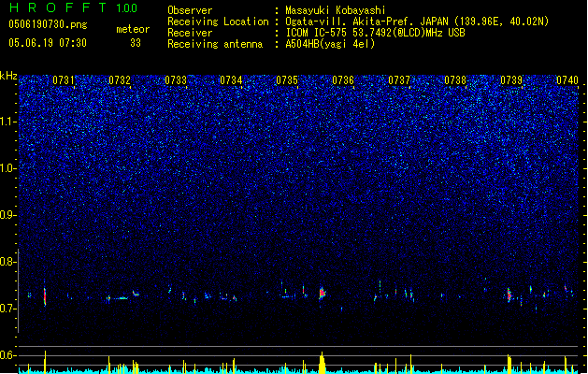
Task: Click the Receiving antenna field label
Action: tap(215, 44)
